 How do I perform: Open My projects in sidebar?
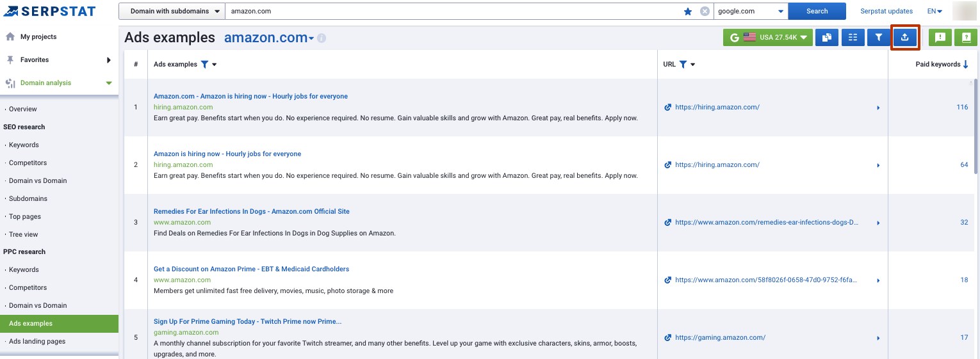coord(38,36)
